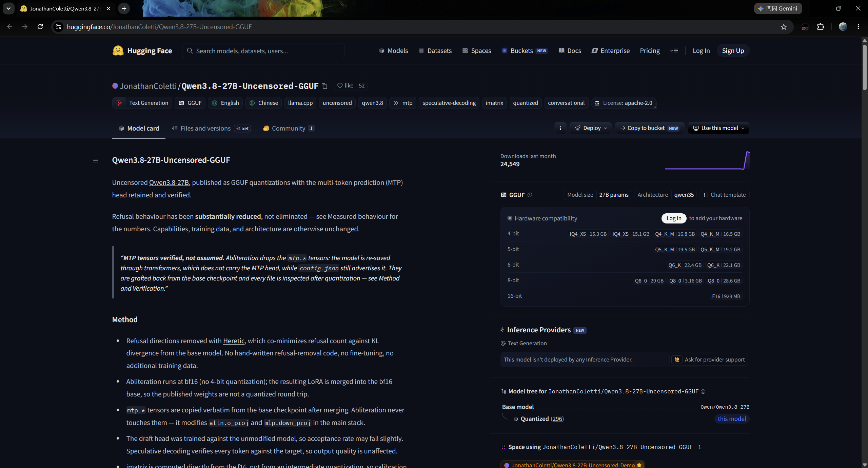Click the like heart button
This screenshot has width=868, height=468.
(345, 86)
